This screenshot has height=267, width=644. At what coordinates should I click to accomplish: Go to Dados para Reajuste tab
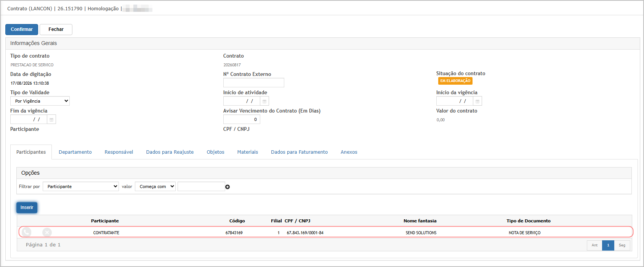170,152
